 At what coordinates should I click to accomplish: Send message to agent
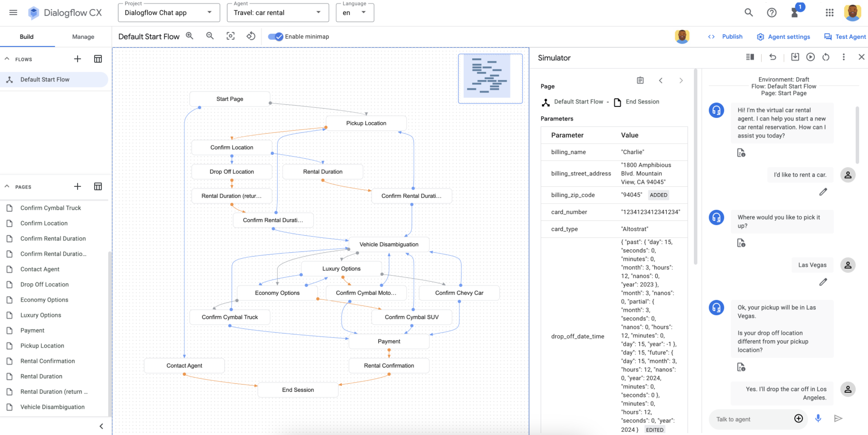click(x=838, y=419)
